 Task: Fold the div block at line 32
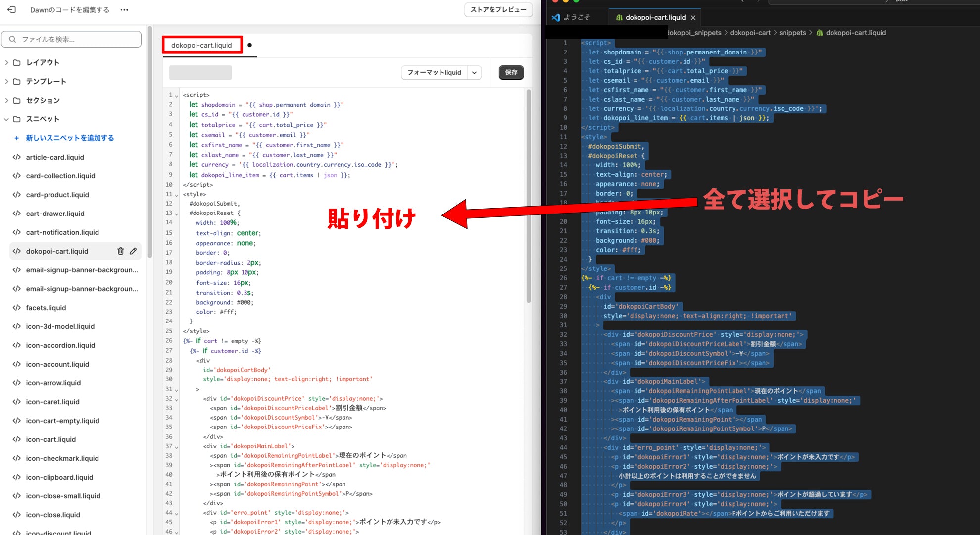click(x=177, y=399)
